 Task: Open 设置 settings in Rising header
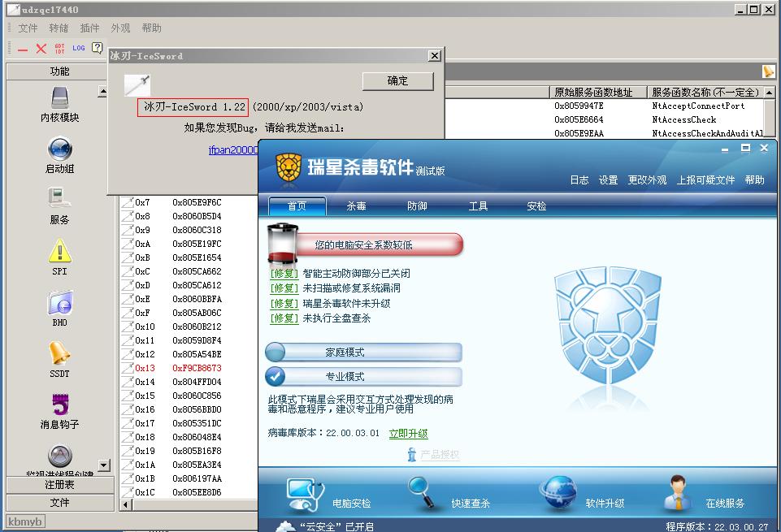tap(608, 180)
